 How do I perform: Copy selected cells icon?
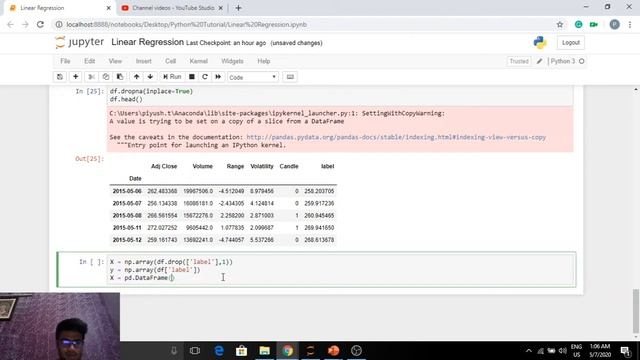(x=106, y=77)
